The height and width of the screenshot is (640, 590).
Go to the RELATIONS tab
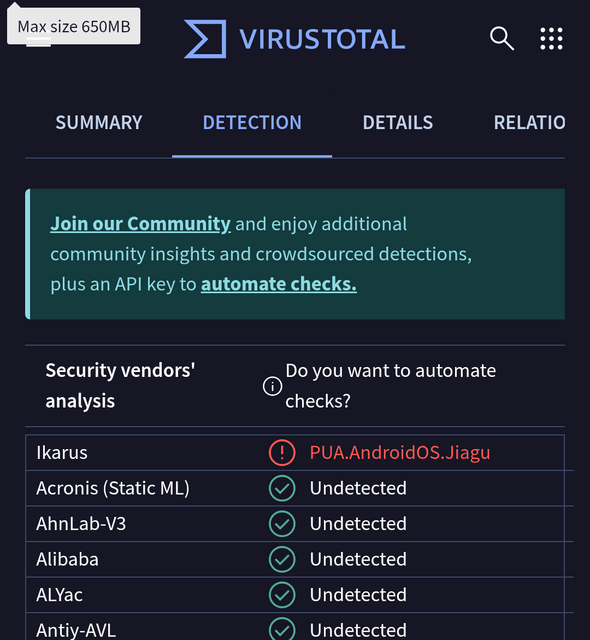pyautogui.click(x=530, y=122)
